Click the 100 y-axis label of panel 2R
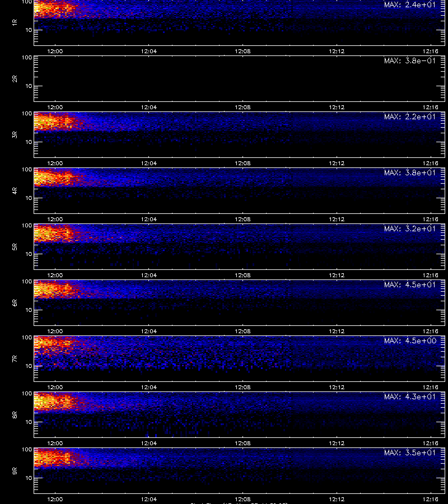 (x=27, y=58)
